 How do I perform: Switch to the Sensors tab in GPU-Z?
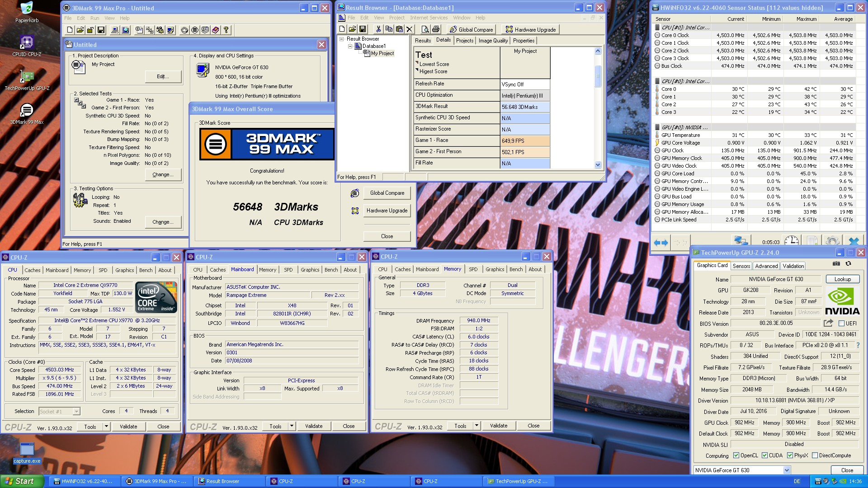(741, 266)
